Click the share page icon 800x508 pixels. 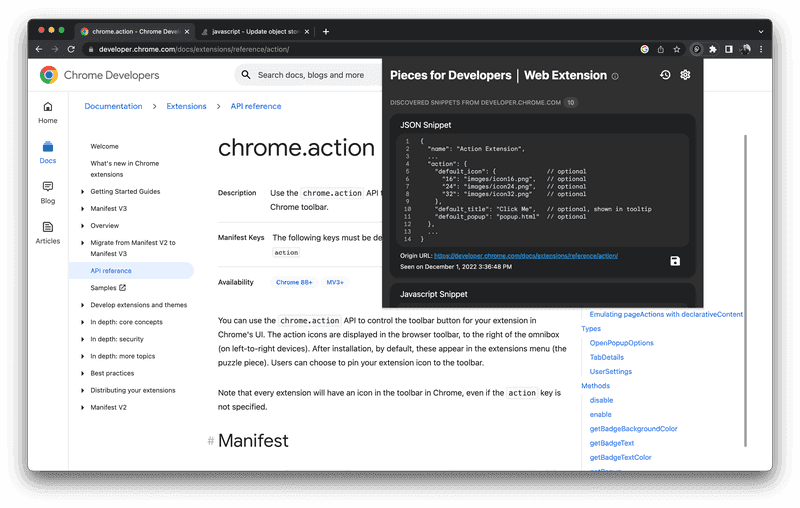coord(661,49)
